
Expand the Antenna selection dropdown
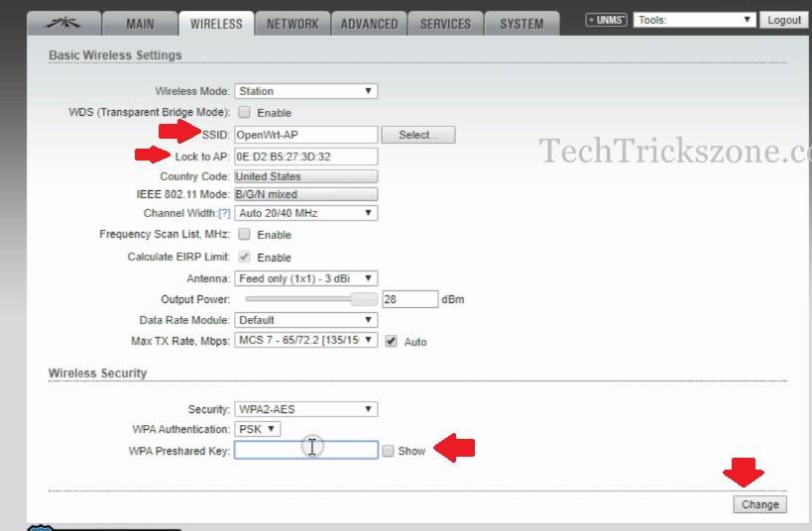[x=305, y=279]
